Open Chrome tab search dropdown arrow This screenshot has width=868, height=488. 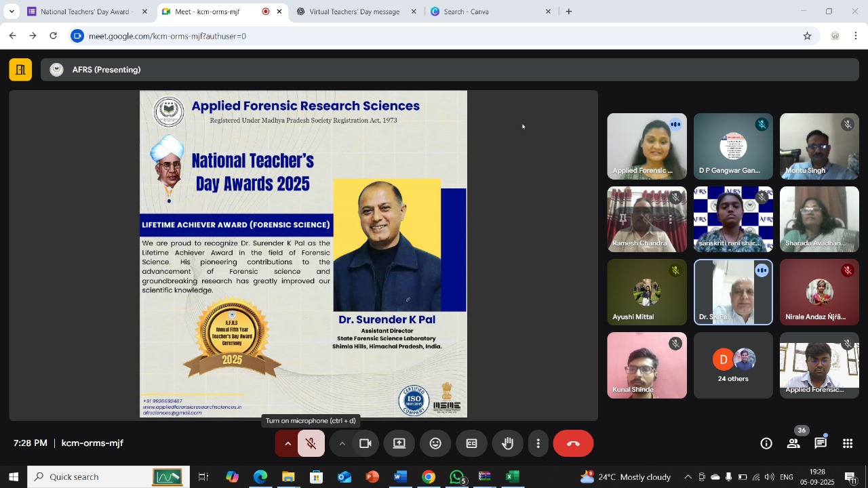pos(12,12)
